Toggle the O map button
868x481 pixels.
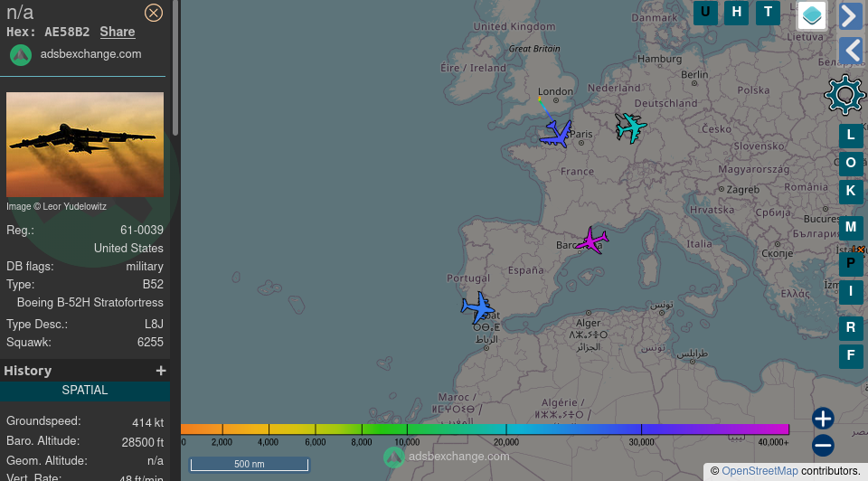click(851, 164)
